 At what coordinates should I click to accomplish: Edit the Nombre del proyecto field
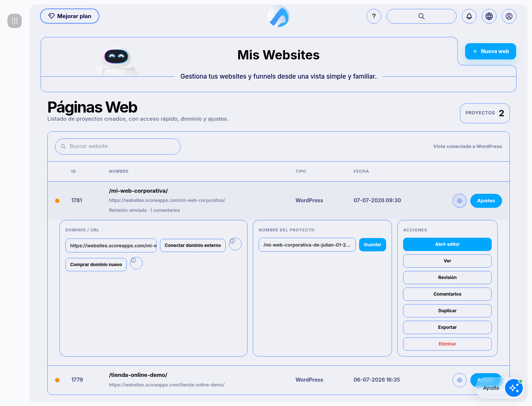[x=307, y=245]
